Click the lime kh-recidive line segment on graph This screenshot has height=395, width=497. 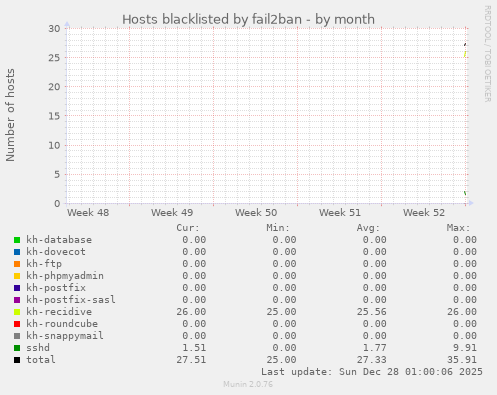(x=465, y=54)
